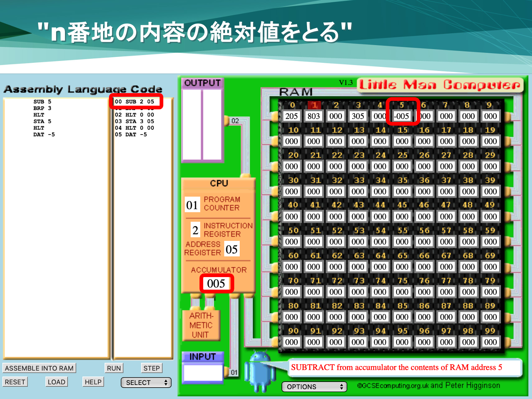This screenshot has height=399, width=532.
Task: Open the HELP button
Action: coord(93,382)
